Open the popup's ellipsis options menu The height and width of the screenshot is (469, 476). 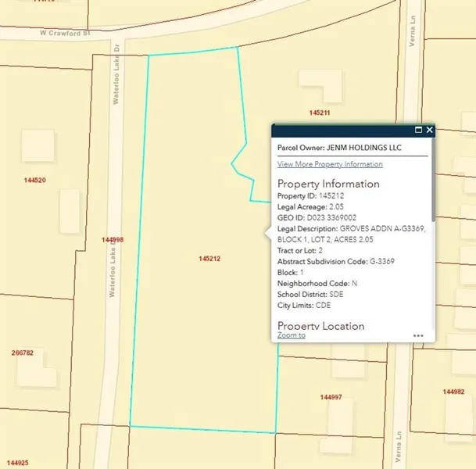418,335
